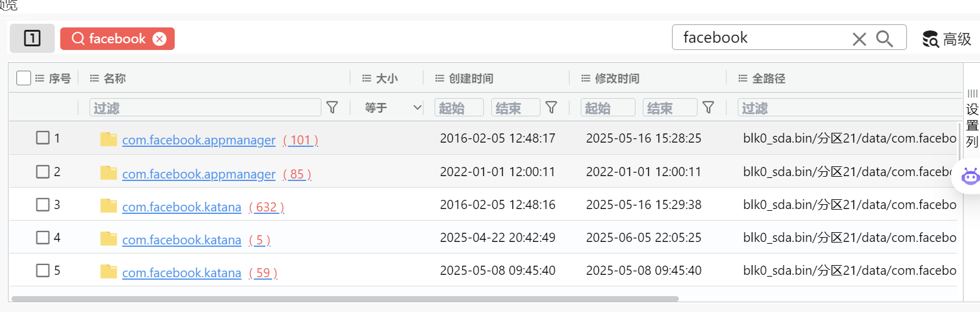Open 大小 column menu icon
The image size is (980, 312).
pyautogui.click(x=366, y=78)
